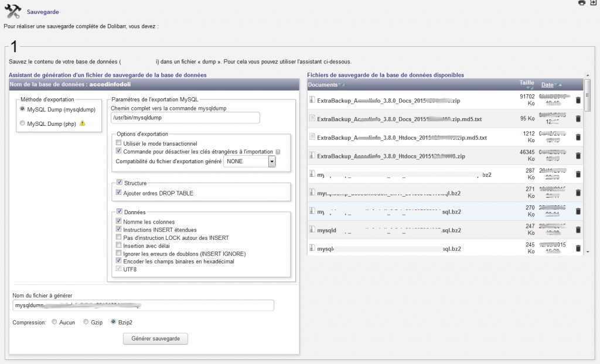Click file icon of 287 Ko bz2 dump
The image size is (600, 364).
click(312, 174)
